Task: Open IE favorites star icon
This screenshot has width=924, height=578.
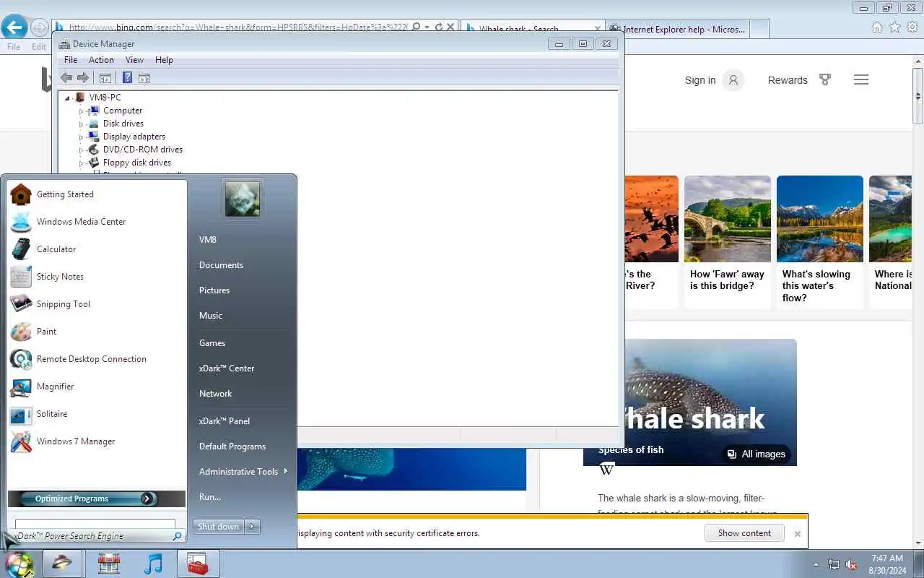Action: (894, 27)
